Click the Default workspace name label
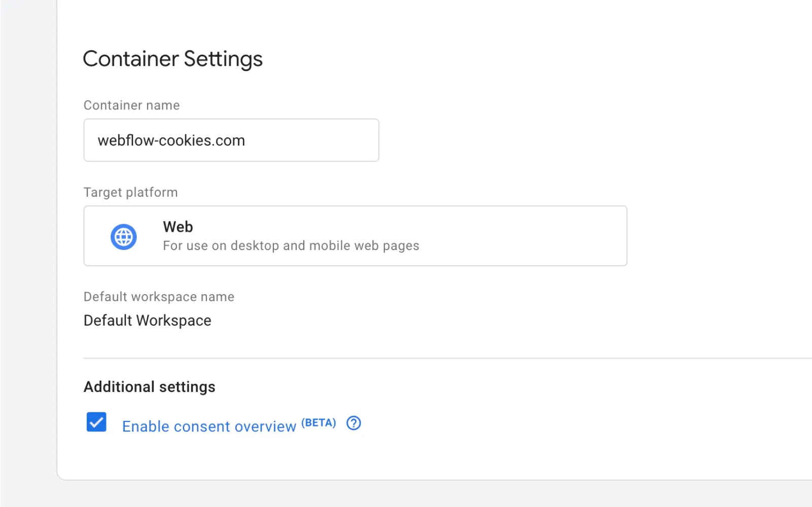Image resolution: width=812 pixels, height=507 pixels. [x=159, y=297]
